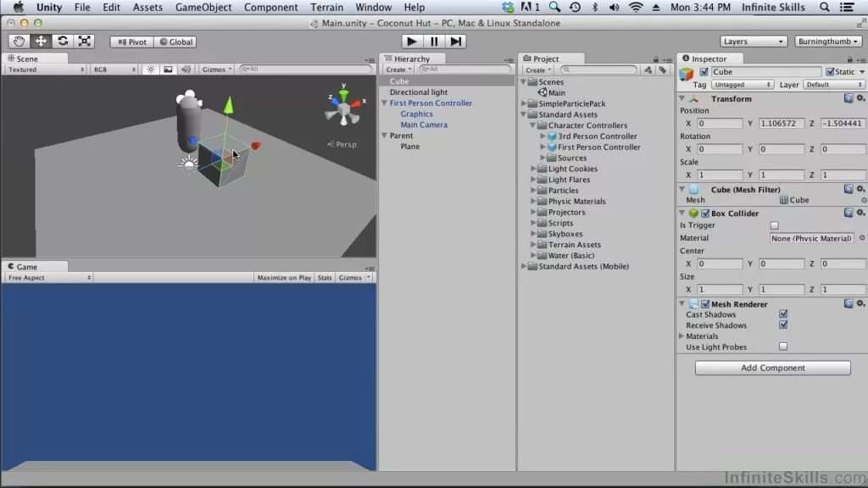This screenshot has height=488, width=868.
Task: Open volume control in menu bar
Action: 614,7
